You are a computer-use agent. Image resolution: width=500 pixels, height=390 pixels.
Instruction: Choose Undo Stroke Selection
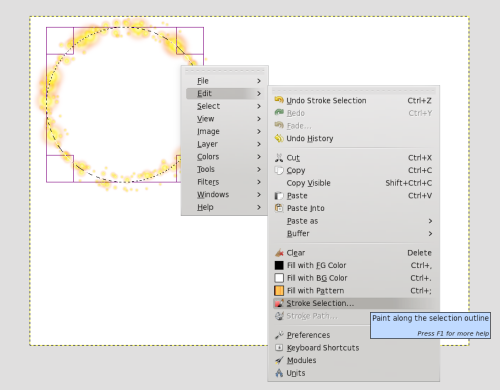click(353, 100)
